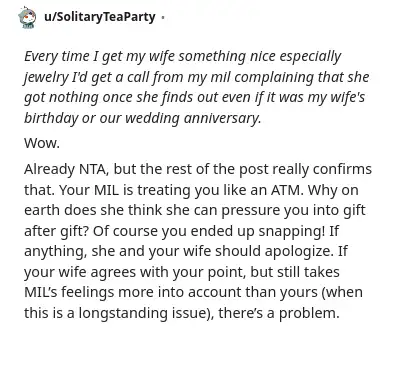The image size is (400, 373).
Task: Click 'MIL's feelings' near the comment end
Action: click(69, 293)
